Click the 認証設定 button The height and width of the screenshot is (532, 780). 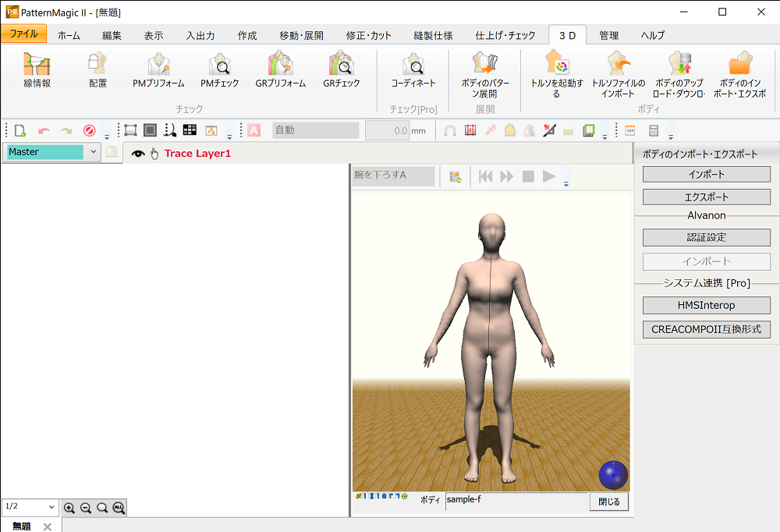tap(707, 237)
